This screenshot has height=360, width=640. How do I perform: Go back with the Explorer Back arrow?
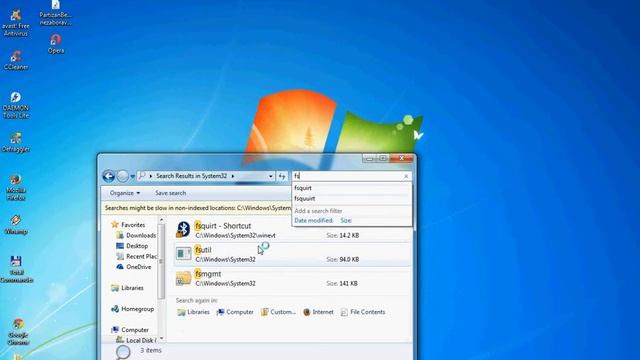[x=109, y=176]
